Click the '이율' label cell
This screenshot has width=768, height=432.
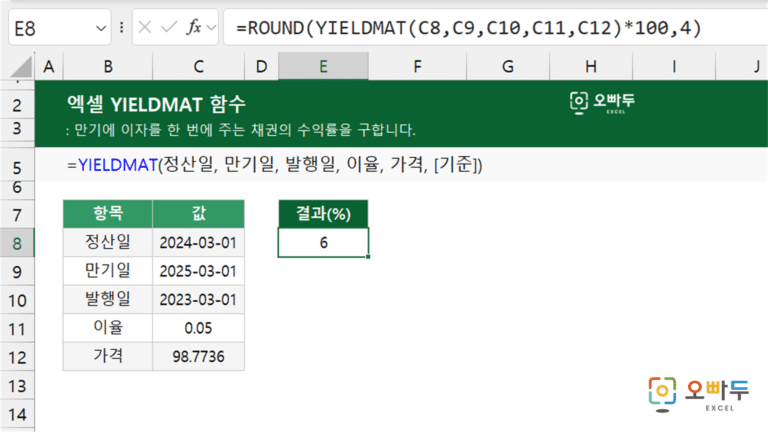tap(108, 328)
